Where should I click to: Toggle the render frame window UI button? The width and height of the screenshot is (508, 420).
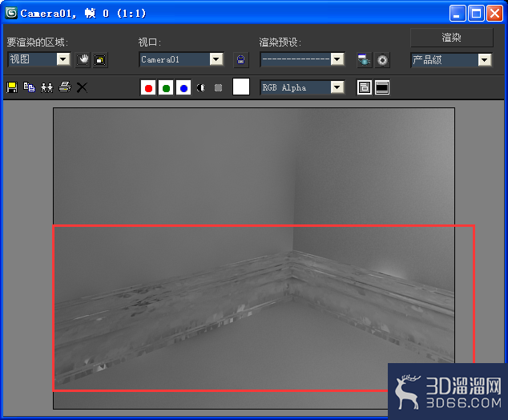(x=382, y=87)
